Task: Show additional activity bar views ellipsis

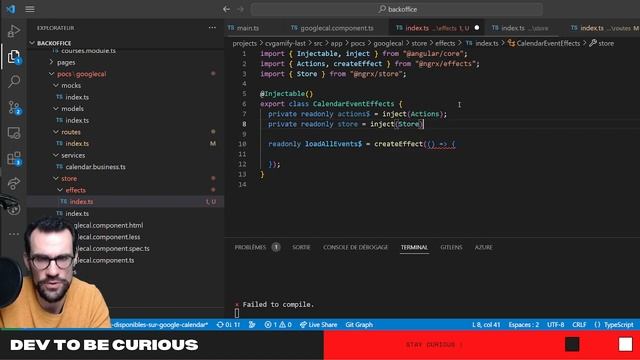Action: [14, 234]
